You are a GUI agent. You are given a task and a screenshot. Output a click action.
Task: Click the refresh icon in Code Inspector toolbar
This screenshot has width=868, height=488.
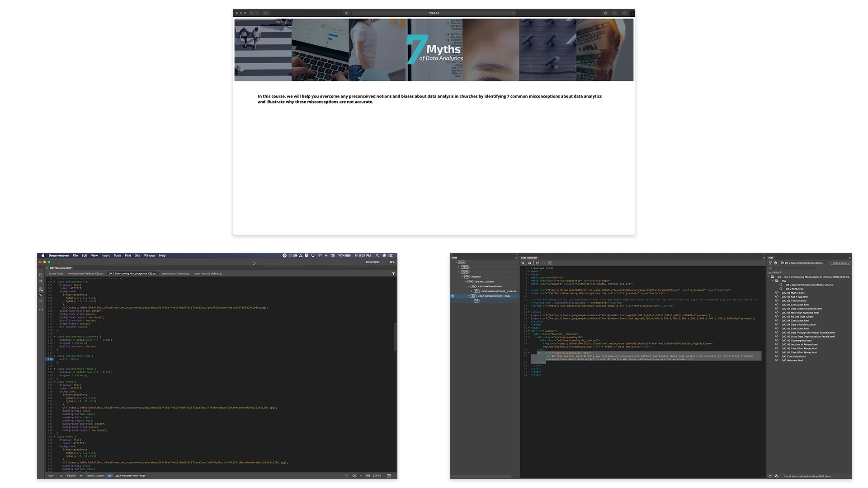tap(537, 263)
